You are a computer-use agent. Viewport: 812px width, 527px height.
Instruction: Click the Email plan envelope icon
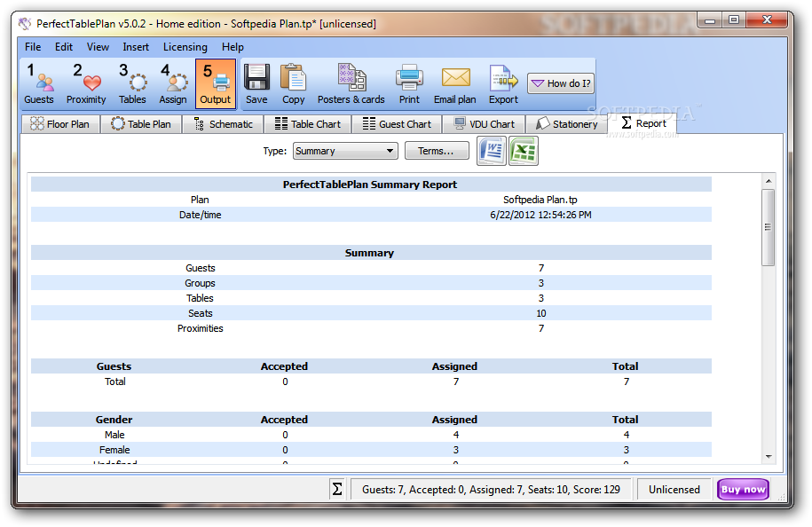455,84
